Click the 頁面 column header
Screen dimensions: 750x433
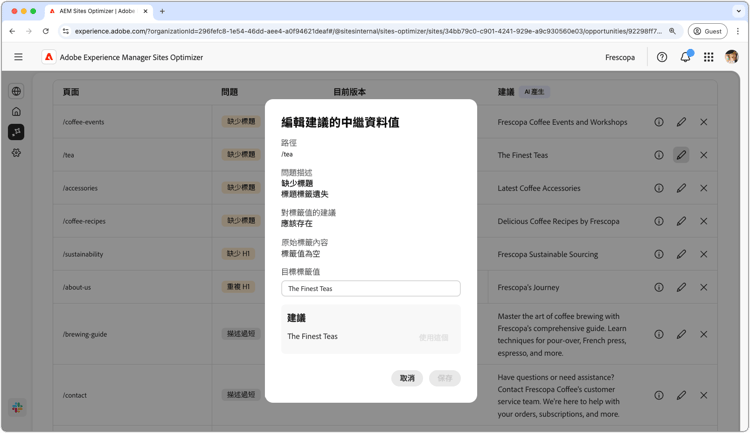(71, 92)
